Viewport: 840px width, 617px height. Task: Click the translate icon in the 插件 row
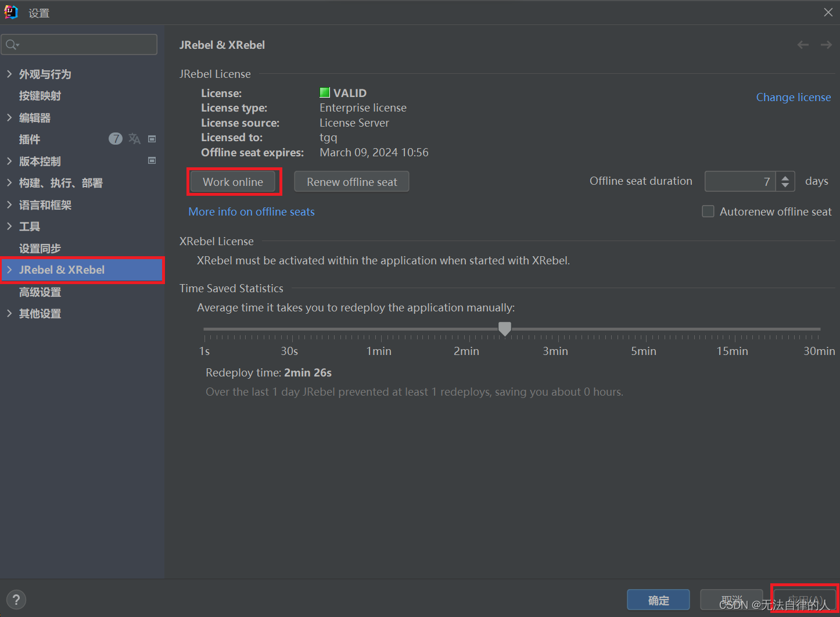134,139
